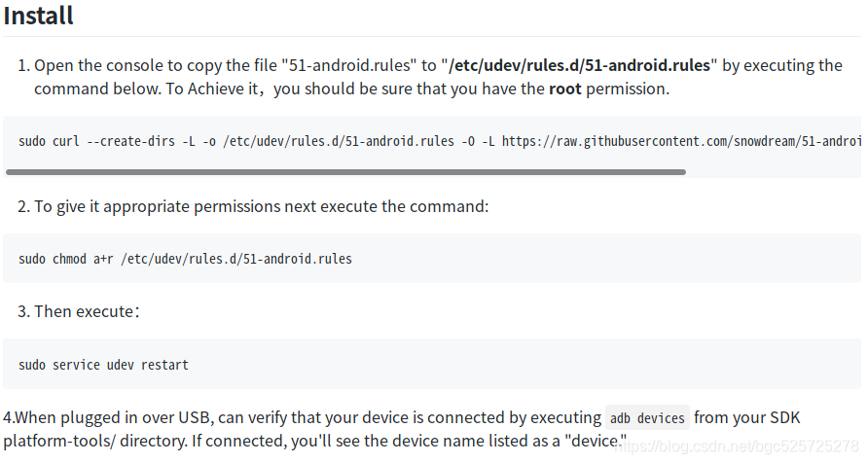This screenshot has height=464, width=868.
Task: Click the sudo chmod a+r command line
Action: (185, 259)
